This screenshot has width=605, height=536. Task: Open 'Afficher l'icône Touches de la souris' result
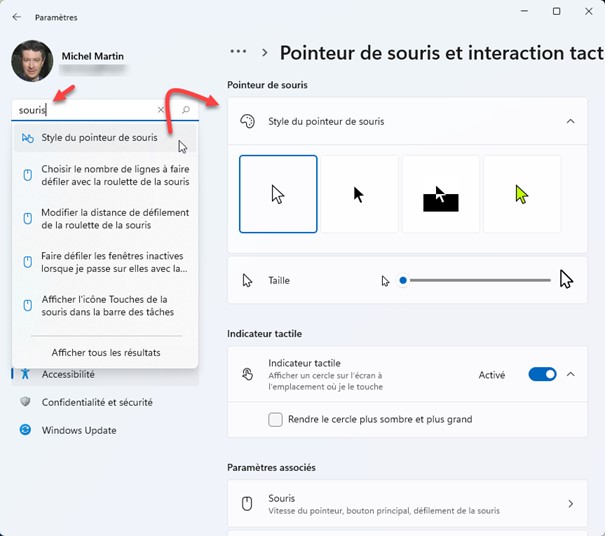(x=105, y=306)
